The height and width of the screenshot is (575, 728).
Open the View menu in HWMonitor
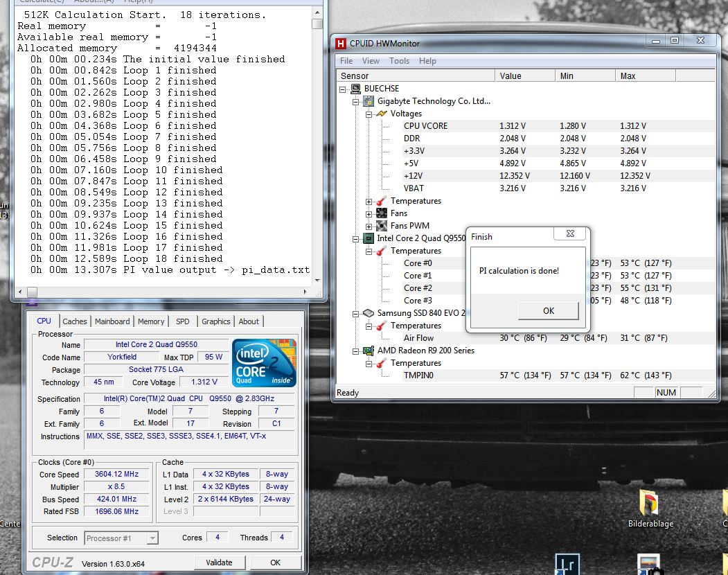[371, 61]
